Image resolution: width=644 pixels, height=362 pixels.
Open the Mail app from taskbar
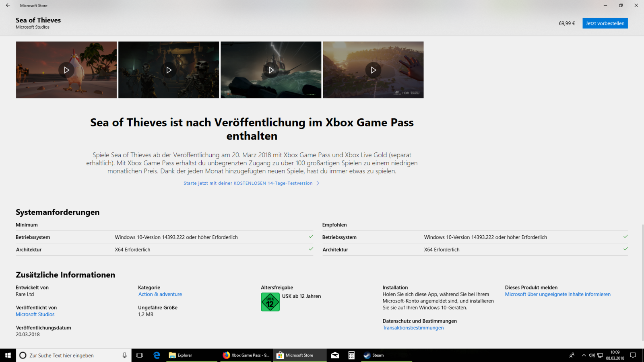[335, 355]
